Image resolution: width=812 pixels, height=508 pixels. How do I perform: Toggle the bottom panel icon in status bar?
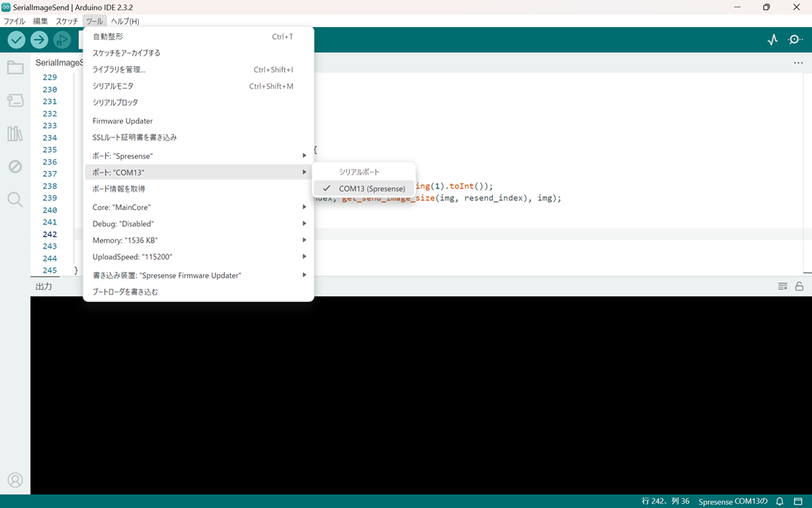tap(798, 501)
